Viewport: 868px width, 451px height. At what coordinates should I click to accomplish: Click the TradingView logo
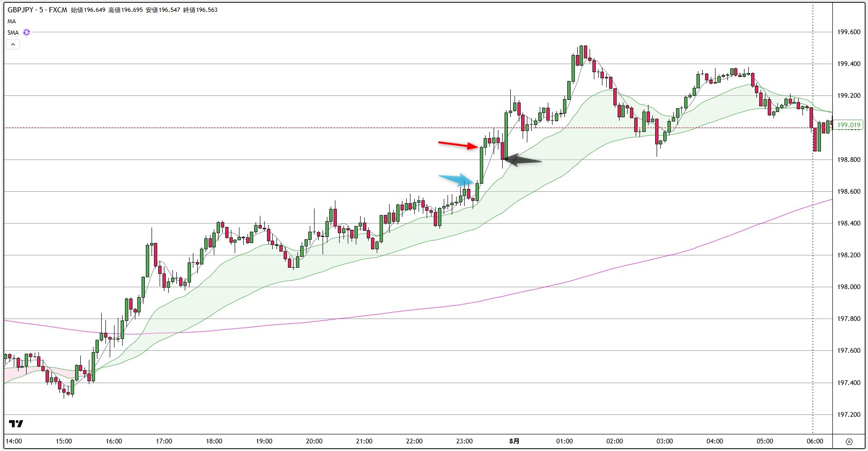coord(16,423)
